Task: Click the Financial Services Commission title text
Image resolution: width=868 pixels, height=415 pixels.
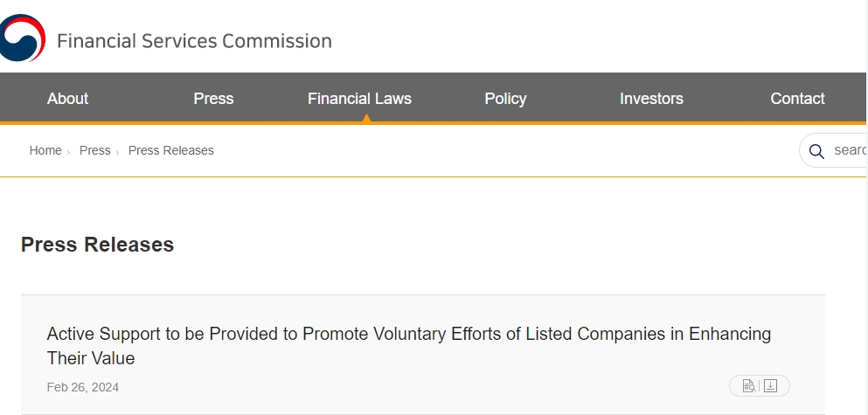Action: (x=194, y=41)
